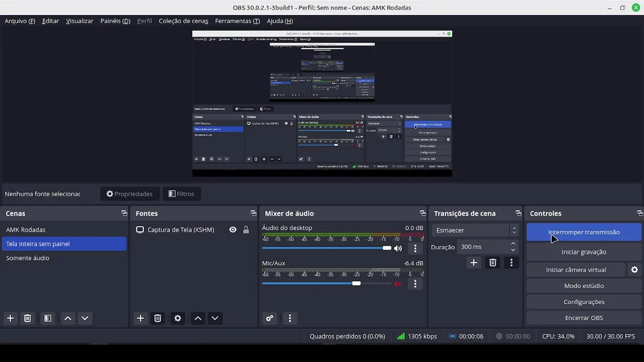
Task: Toggle visibility of Captura de Tela source
Action: (x=233, y=230)
